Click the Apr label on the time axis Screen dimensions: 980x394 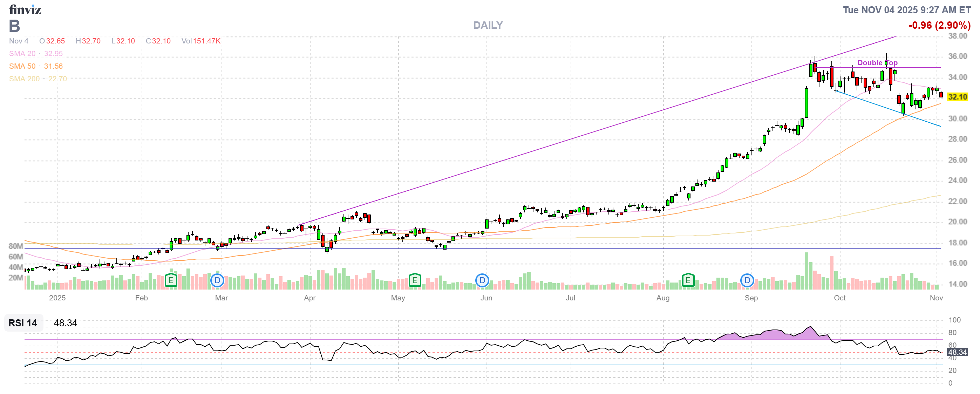click(x=310, y=298)
